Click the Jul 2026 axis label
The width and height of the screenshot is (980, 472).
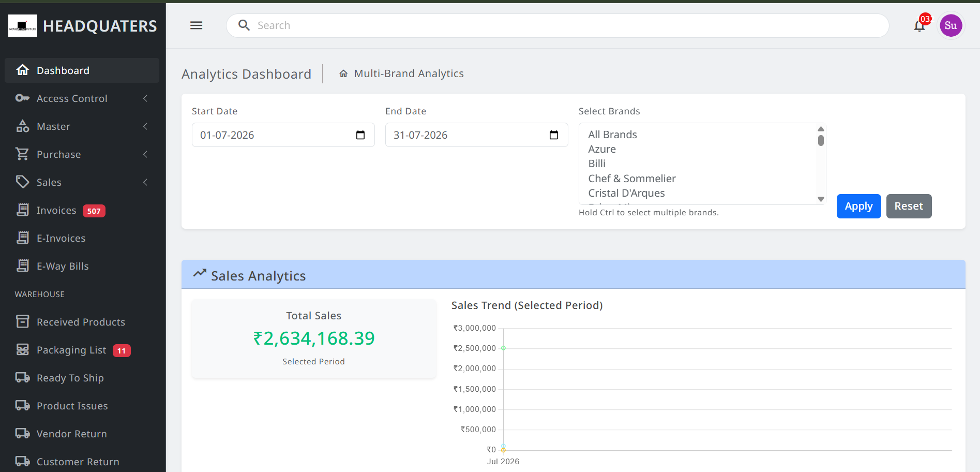pyautogui.click(x=503, y=461)
